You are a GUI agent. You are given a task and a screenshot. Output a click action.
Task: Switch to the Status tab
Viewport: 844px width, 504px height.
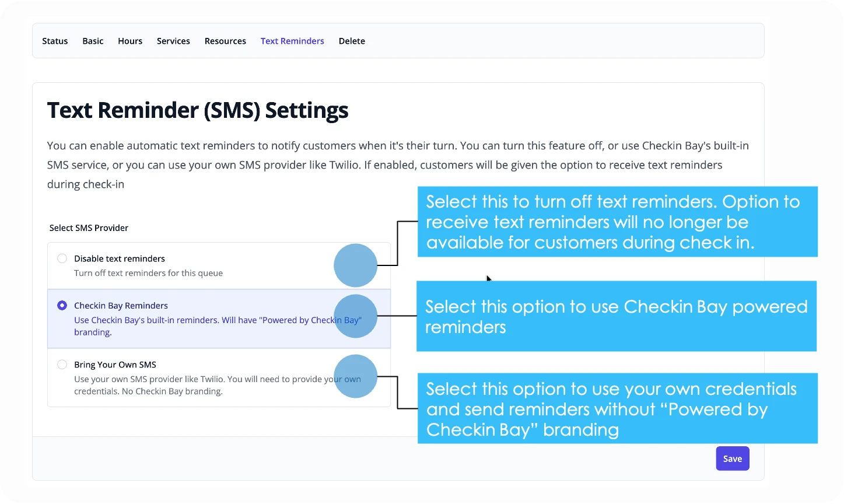coord(54,41)
